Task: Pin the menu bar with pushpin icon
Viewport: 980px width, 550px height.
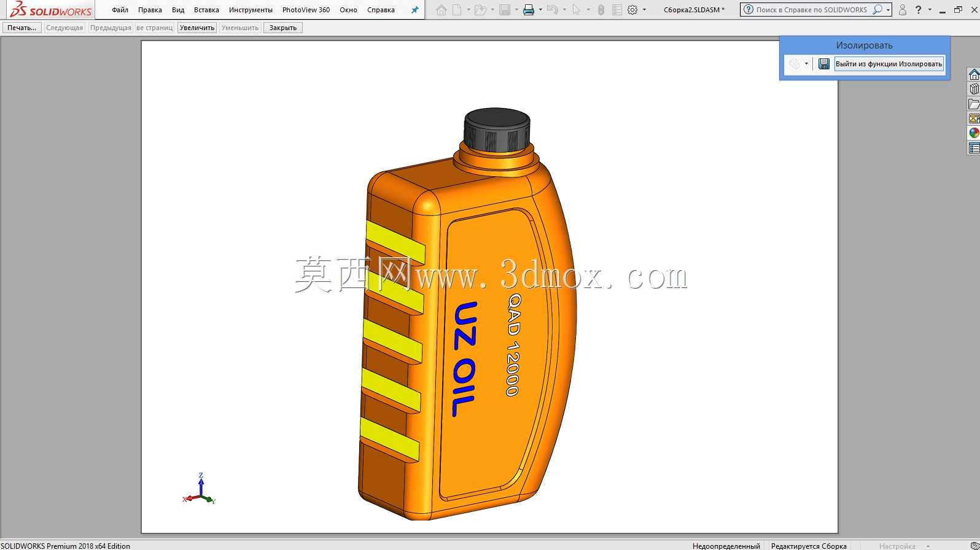Action: 414,10
